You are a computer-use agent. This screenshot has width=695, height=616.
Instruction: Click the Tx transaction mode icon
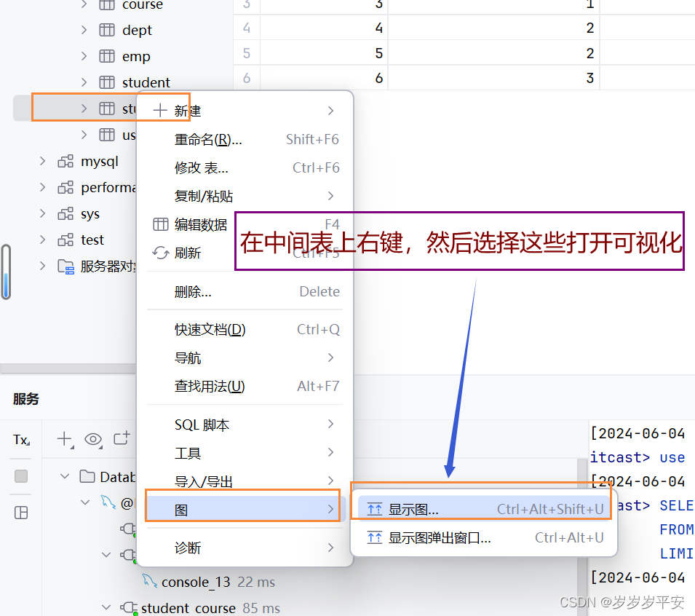(21, 440)
